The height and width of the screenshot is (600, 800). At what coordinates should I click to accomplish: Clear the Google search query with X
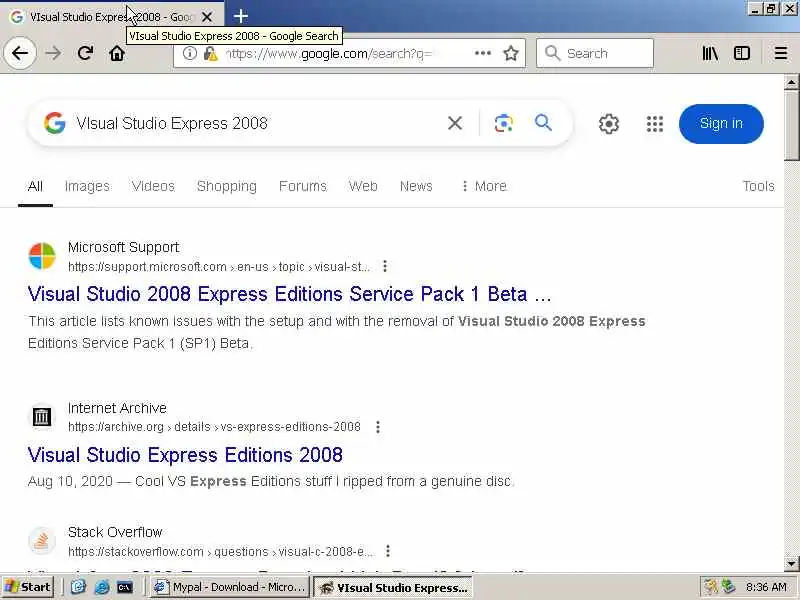pyautogui.click(x=455, y=123)
